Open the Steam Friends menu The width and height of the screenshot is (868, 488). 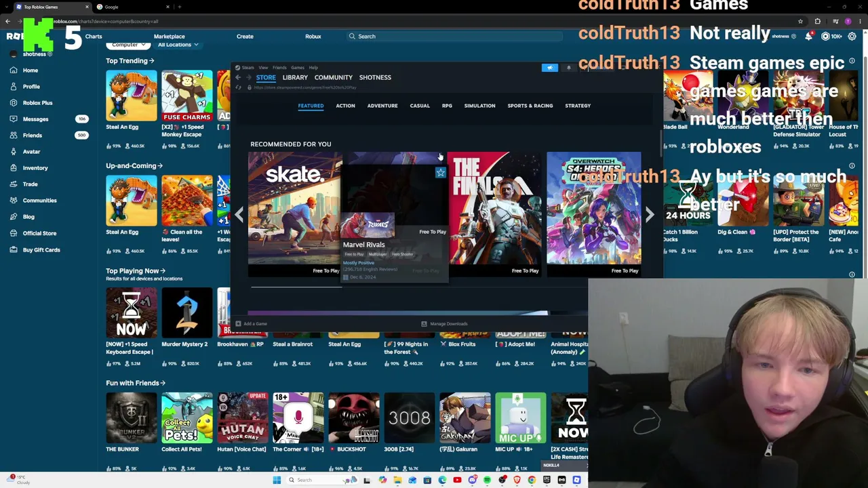[279, 68]
